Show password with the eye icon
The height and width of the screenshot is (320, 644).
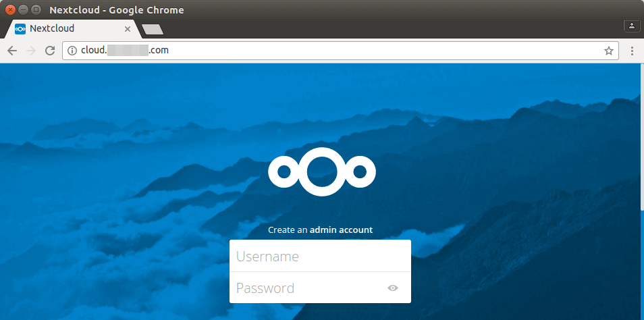point(393,288)
